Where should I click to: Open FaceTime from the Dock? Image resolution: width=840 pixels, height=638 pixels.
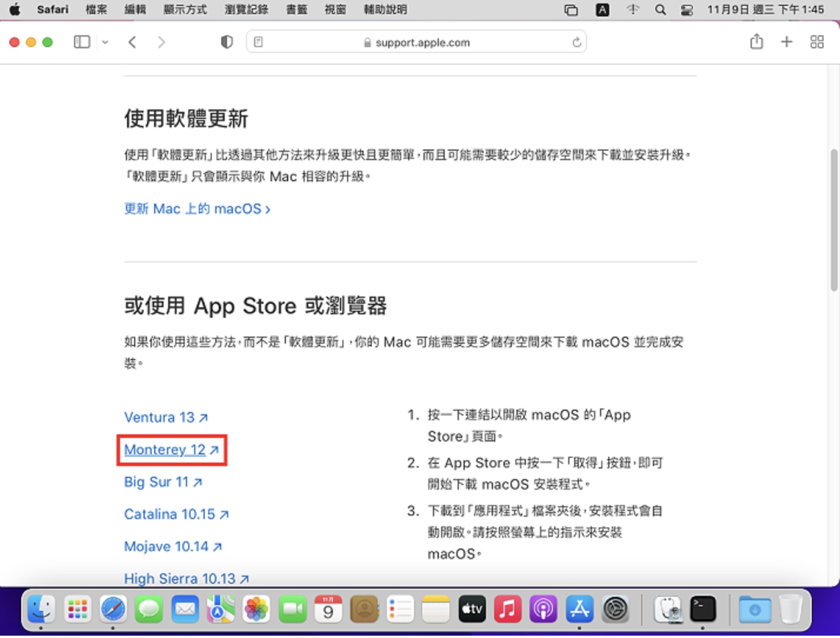[x=292, y=609]
